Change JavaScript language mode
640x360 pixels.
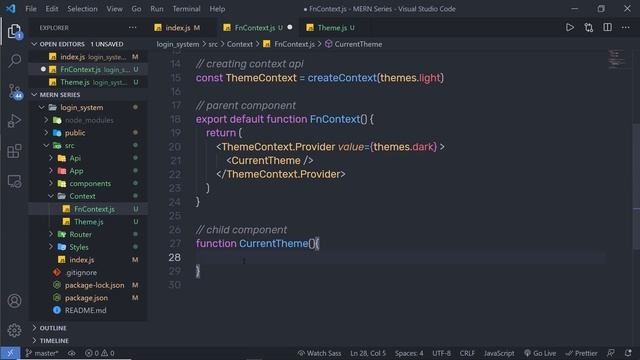tap(499, 353)
